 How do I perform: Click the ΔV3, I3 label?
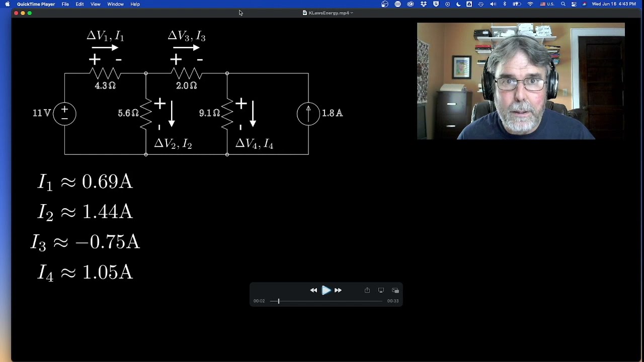pos(187,36)
